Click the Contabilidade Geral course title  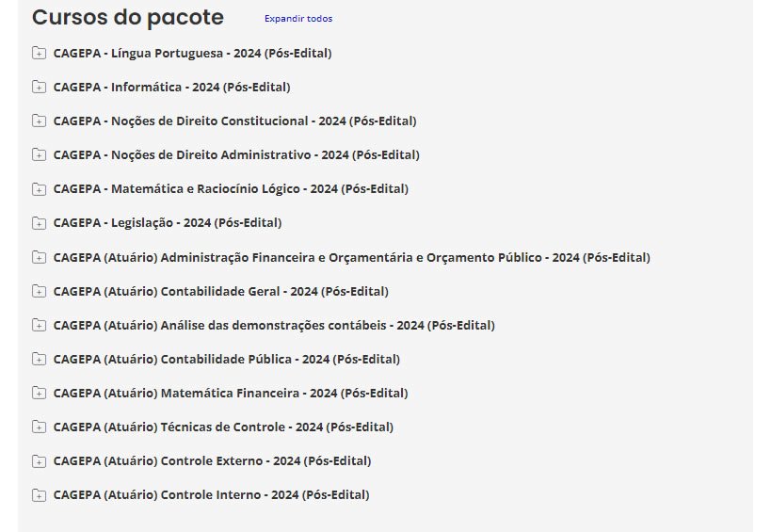pyautogui.click(x=220, y=292)
